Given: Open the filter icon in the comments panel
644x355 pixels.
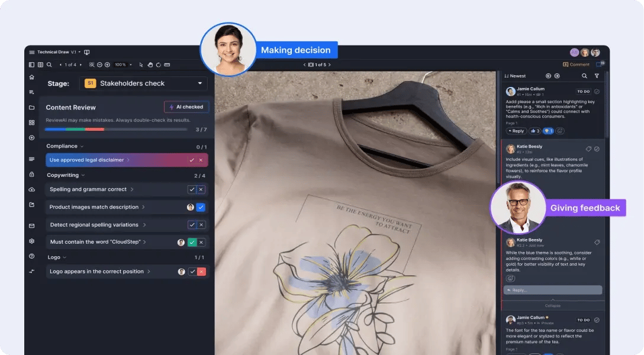Looking at the screenshot, I should 597,76.
